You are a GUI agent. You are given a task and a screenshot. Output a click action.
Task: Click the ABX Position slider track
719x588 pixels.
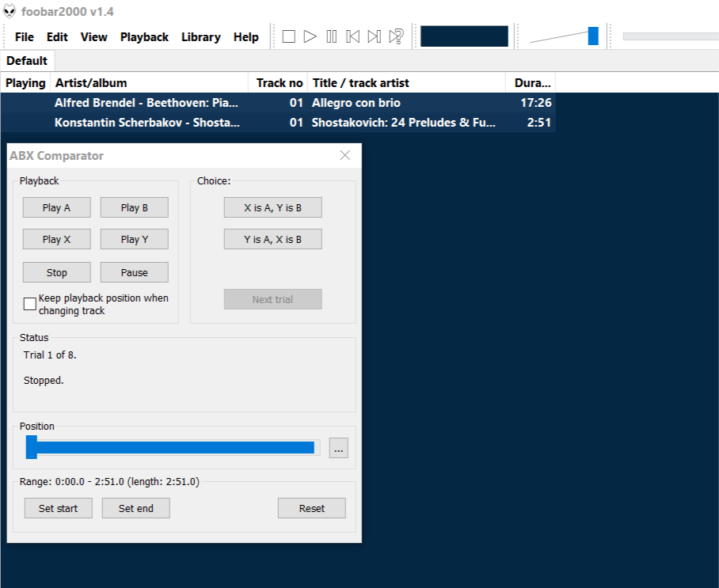(x=174, y=447)
